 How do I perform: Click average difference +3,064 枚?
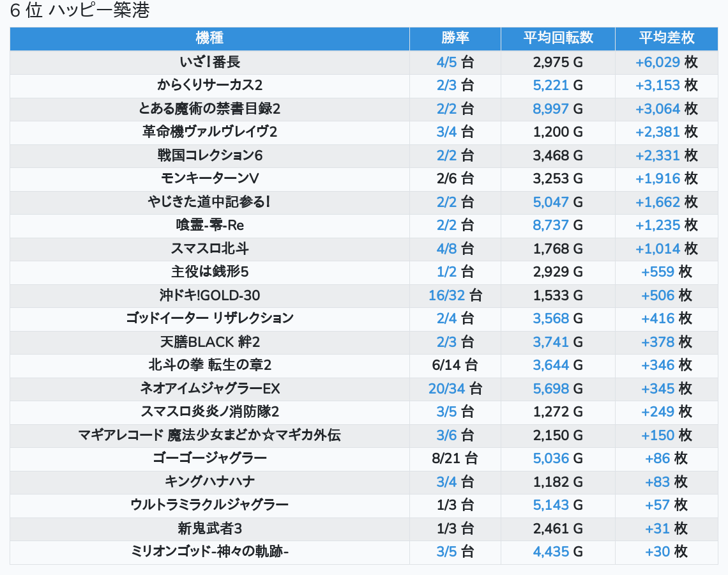[666, 109]
